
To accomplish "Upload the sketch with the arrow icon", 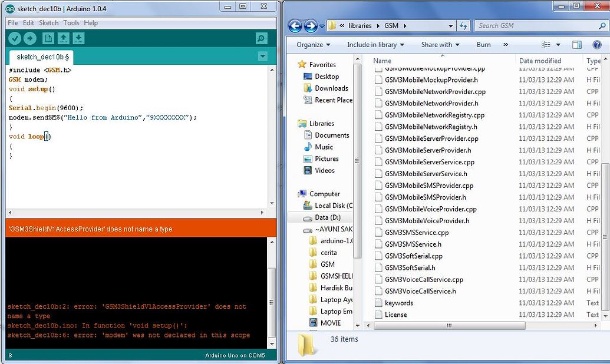I will 31,38.
